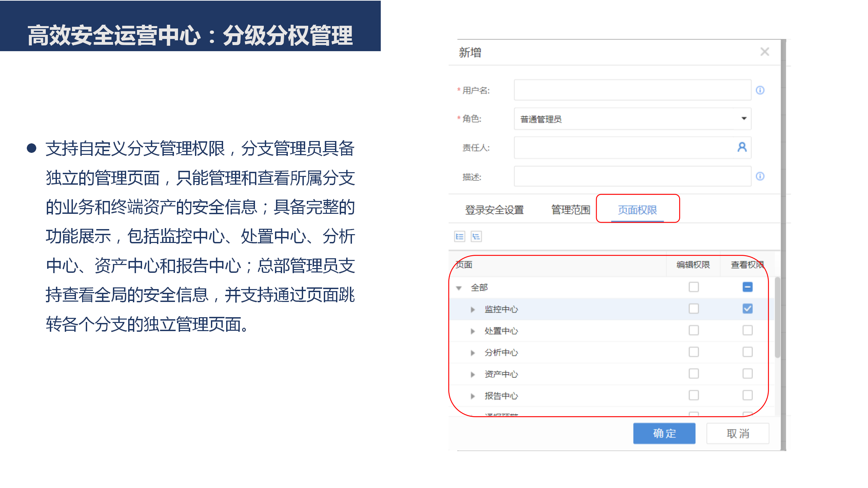
Task: Click the 编辑权限 column header
Action: click(x=693, y=265)
